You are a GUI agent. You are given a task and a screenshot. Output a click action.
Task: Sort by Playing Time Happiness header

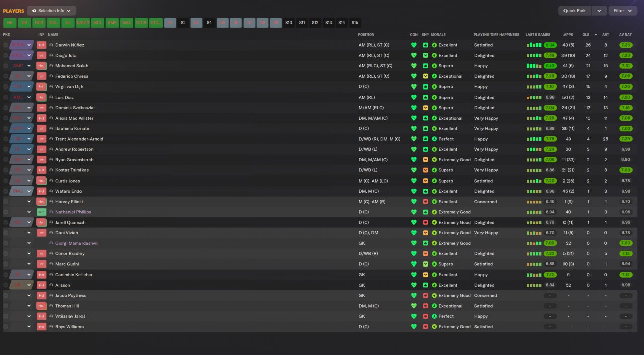pyautogui.click(x=496, y=35)
